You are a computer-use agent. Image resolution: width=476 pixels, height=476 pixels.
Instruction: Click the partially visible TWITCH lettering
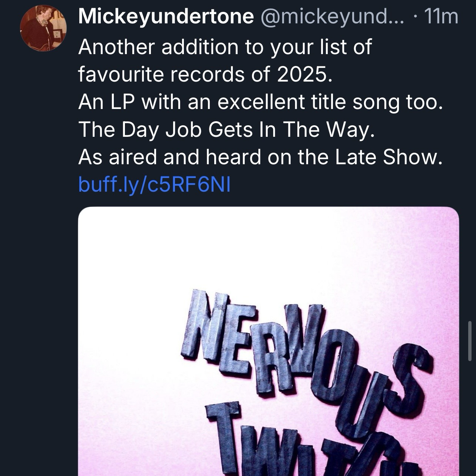297,445
